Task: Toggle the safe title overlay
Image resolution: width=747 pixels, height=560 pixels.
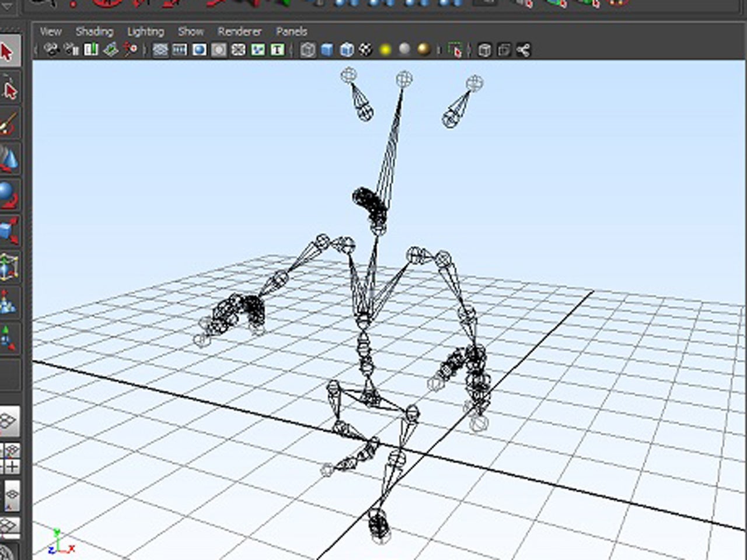Action: coord(278,50)
